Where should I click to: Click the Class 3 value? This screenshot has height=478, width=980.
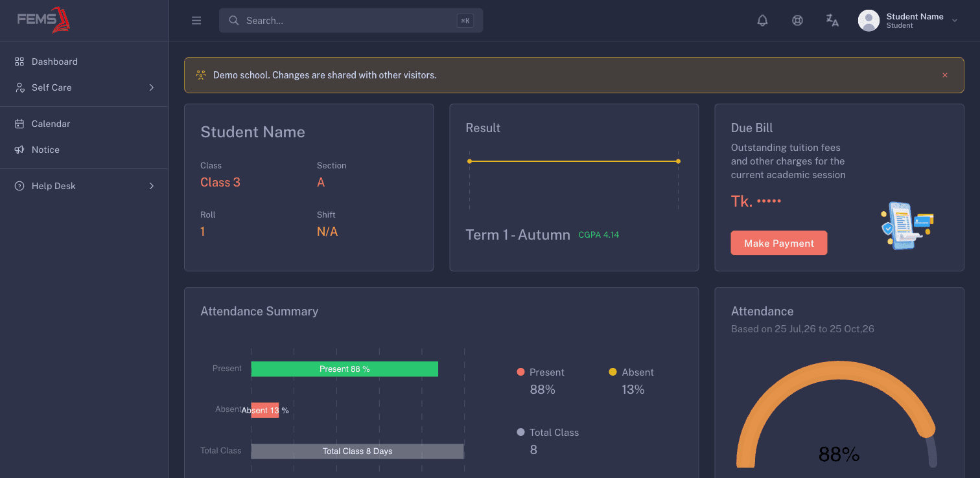(x=220, y=183)
